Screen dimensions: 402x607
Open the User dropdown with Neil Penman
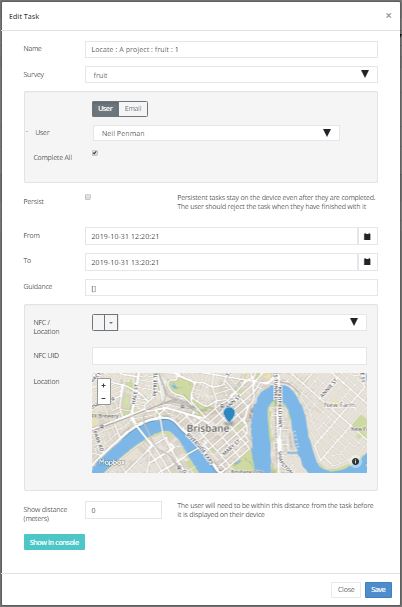[216, 133]
